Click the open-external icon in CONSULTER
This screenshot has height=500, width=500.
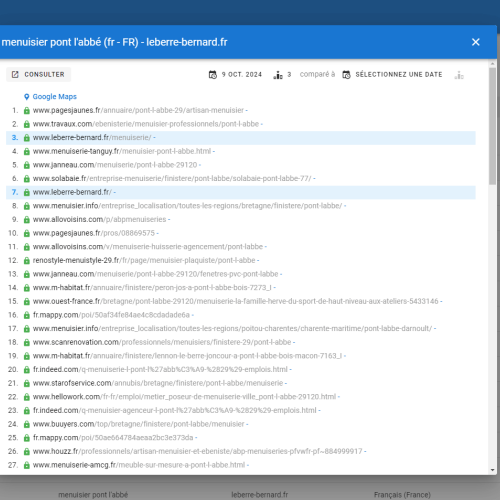pyautogui.click(x=15, y=74)
